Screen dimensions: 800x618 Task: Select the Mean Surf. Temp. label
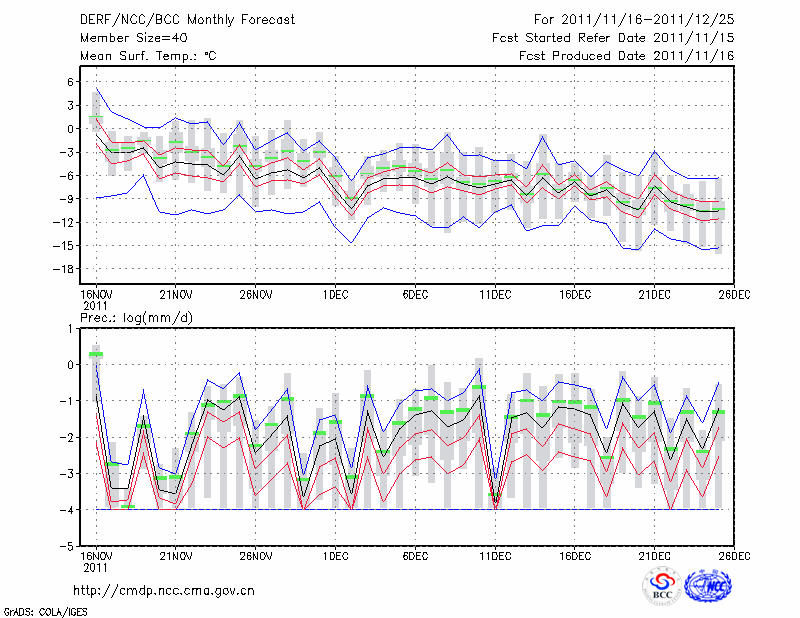(148, 56)
